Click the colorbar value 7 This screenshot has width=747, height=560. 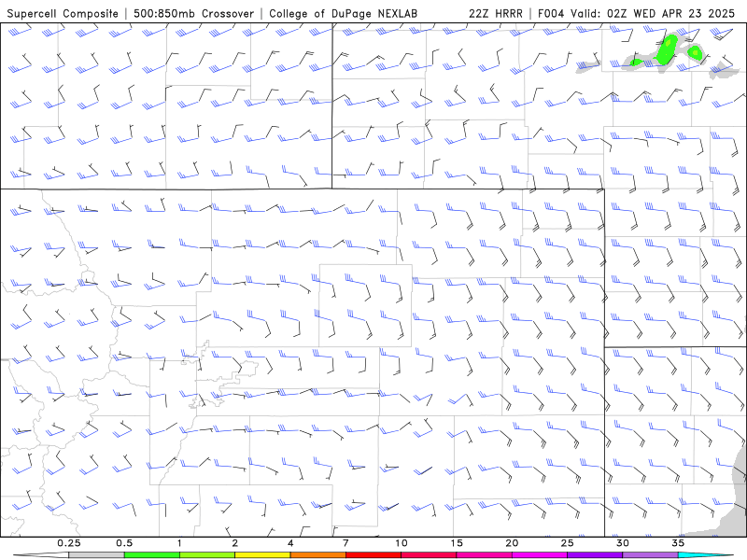click(345, 543)
